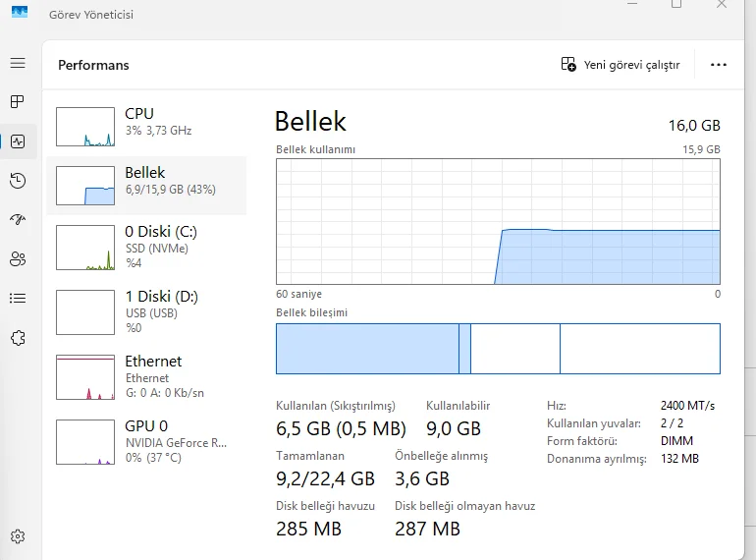The width and height of the screenshot is (756, 560).
Task: Open the Startup apps page icon
Action: [x=18, y=219]
